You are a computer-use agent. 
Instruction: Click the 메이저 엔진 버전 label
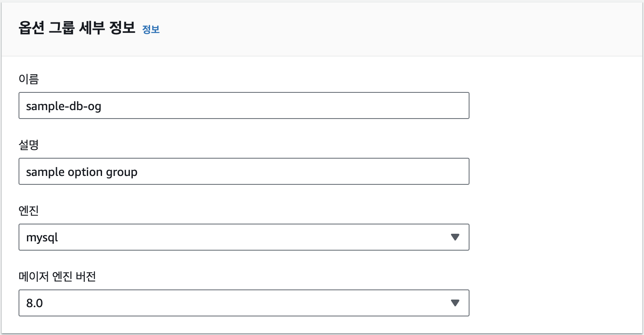pyautogui.click(x=57, y=276)
